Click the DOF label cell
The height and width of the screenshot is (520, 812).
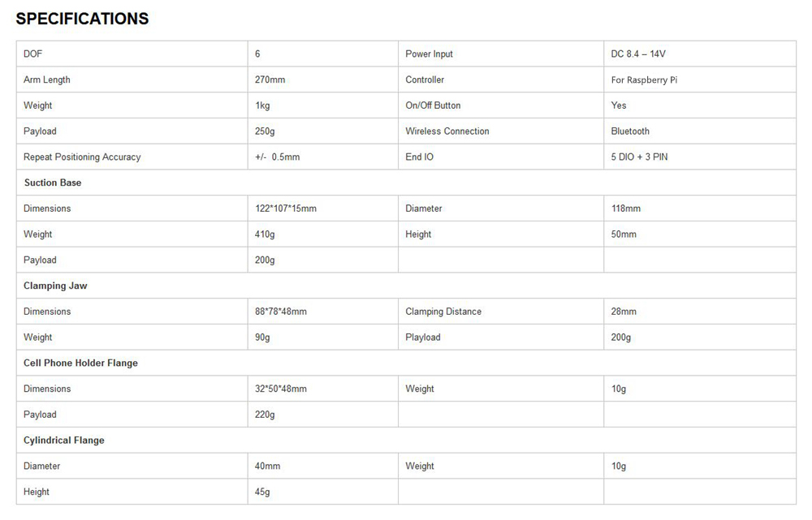click(x=32, y=54)
